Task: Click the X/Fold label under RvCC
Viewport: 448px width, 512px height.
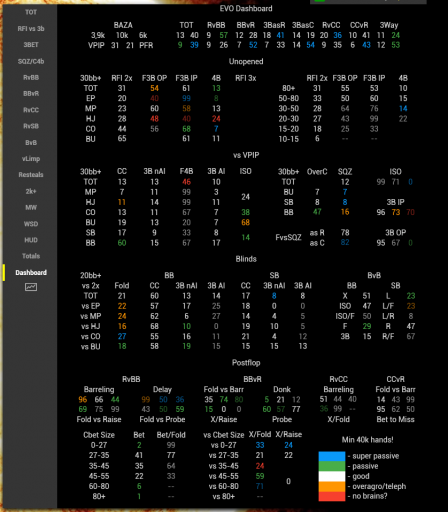Action: pyautogui.click(x=338, y=420)
